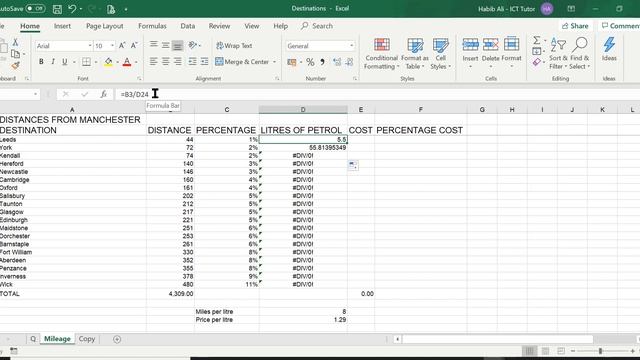The image size is (640, 360).
Task: Click Insert cells button
Action: point(470,52)
